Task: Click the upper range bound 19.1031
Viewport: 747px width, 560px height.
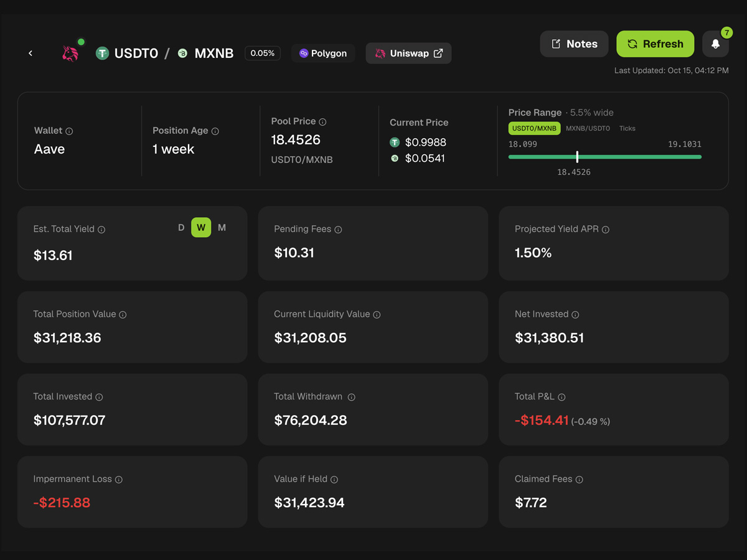Action: click(685, 144)
